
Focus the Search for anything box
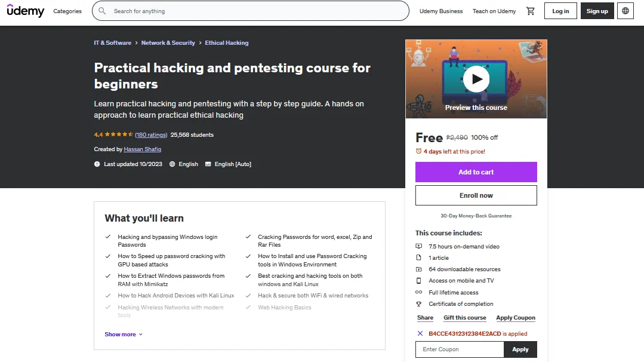(x=251, y=11)
